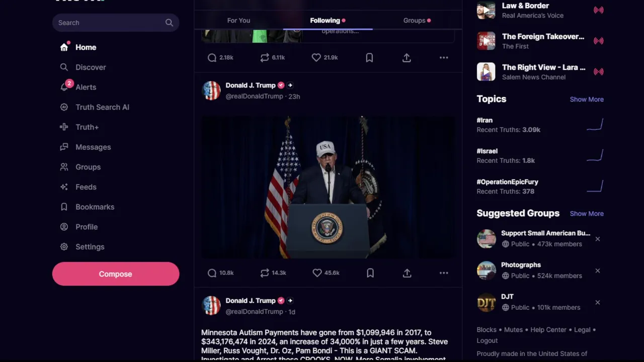Click Donald J. Trump avatar on the 23h post
The height and width of the screenshot is (362, 644).
click(x=211, y=90)
